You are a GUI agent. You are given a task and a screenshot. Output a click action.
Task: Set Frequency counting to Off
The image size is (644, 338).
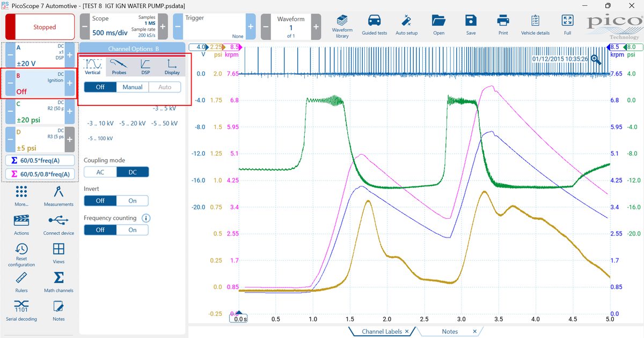coord(100,229)
